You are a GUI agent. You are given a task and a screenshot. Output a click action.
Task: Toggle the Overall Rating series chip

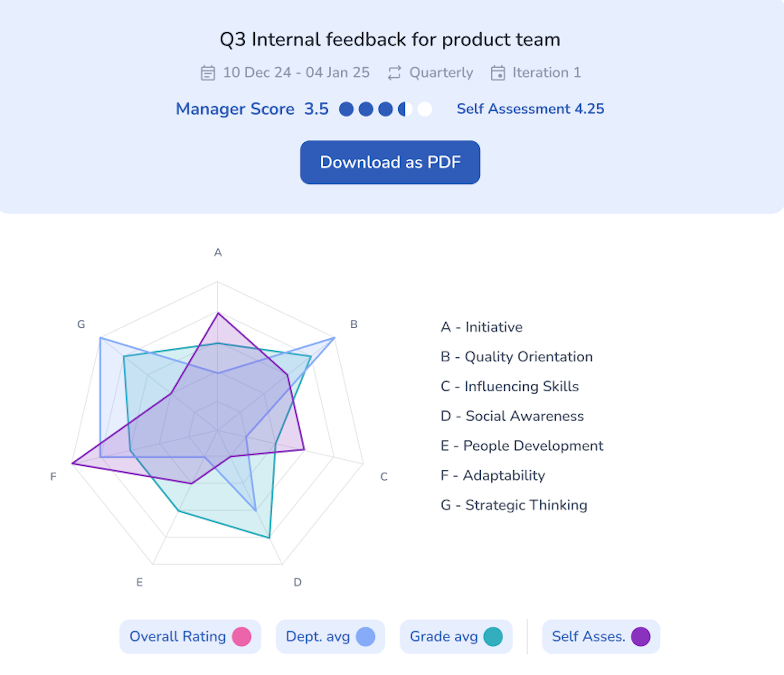point(190,636)
